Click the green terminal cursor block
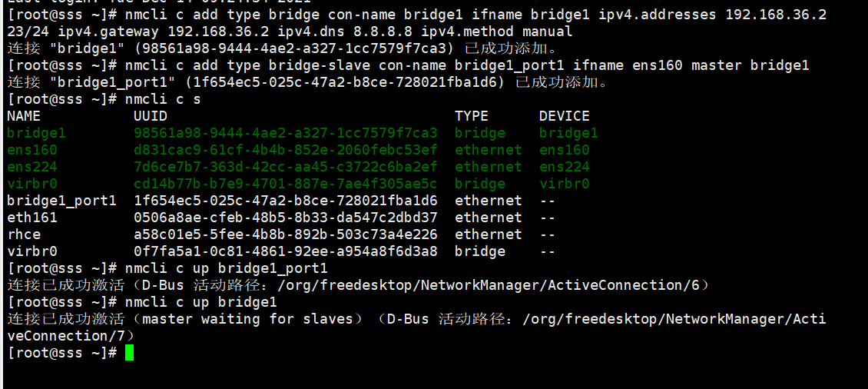This screenshot has height=389, width=868. (129, 352)
